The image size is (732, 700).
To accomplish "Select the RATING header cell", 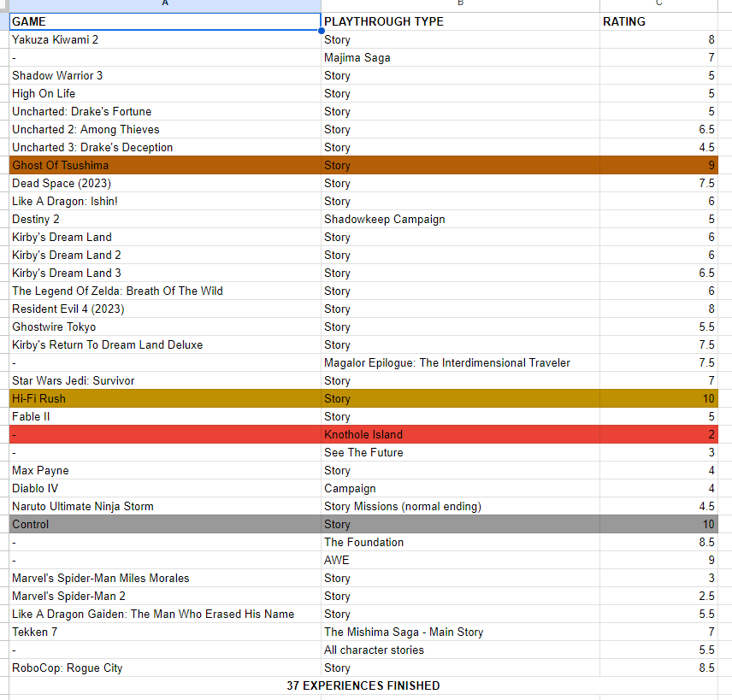I will (x=658, y=21).
